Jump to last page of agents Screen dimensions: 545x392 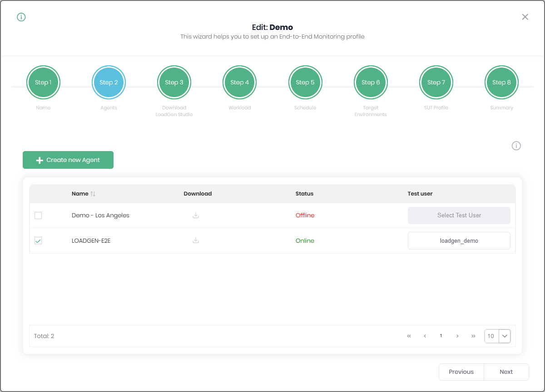click(473, 336)
